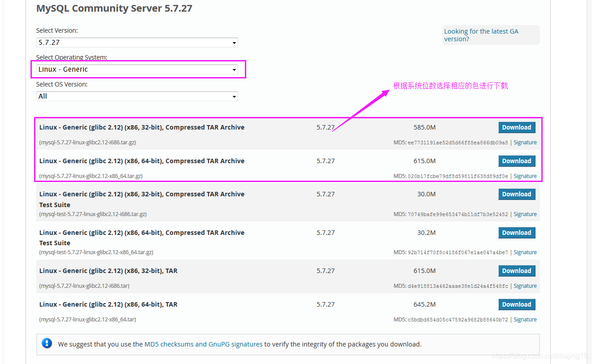
Task: Select filename text (mysql-test-5.7.27-linux-glibc2.12-i686.tar.gz)
Action: 93,214
